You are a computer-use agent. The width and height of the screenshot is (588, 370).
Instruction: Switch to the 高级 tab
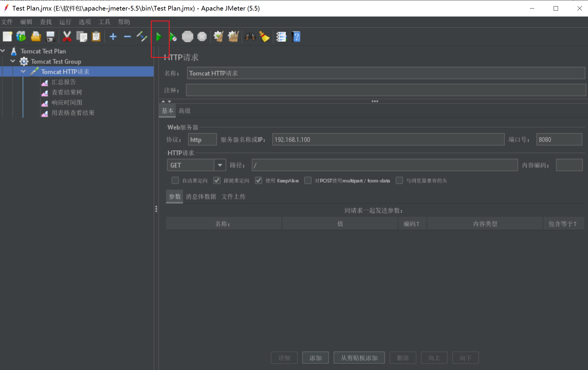click(184, 111)
